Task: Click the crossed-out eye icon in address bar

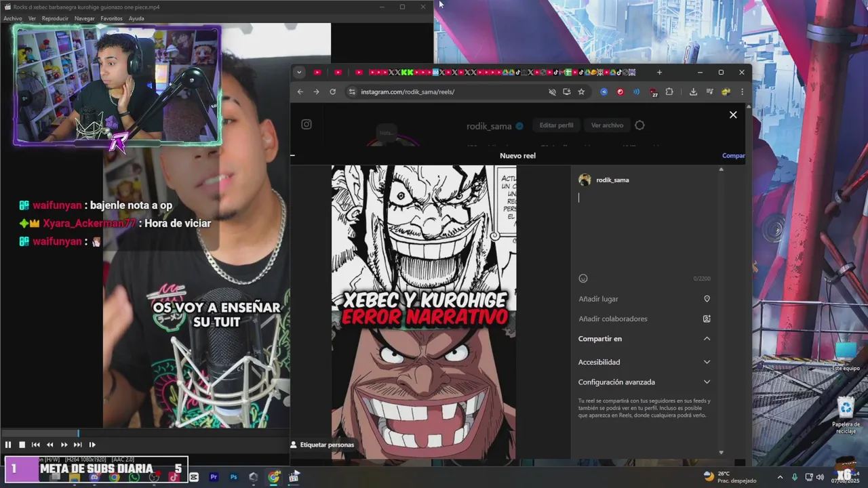Action: 552,91
